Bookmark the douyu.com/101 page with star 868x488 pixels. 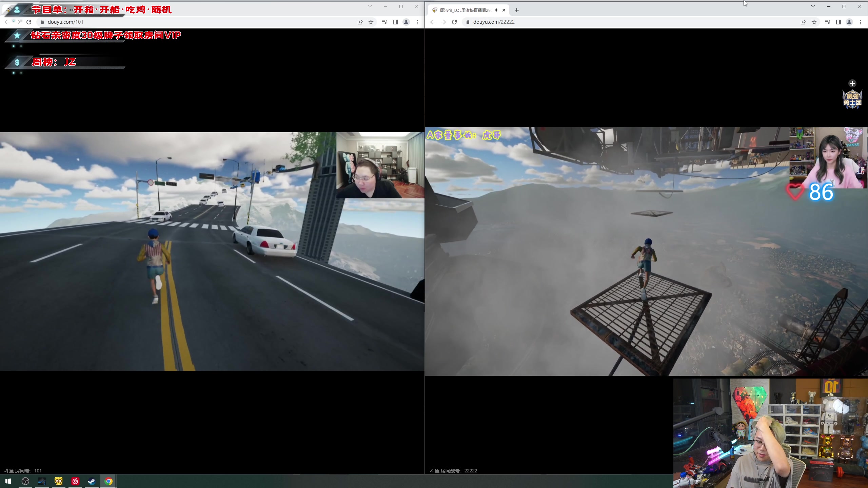[x=371, y=22]
